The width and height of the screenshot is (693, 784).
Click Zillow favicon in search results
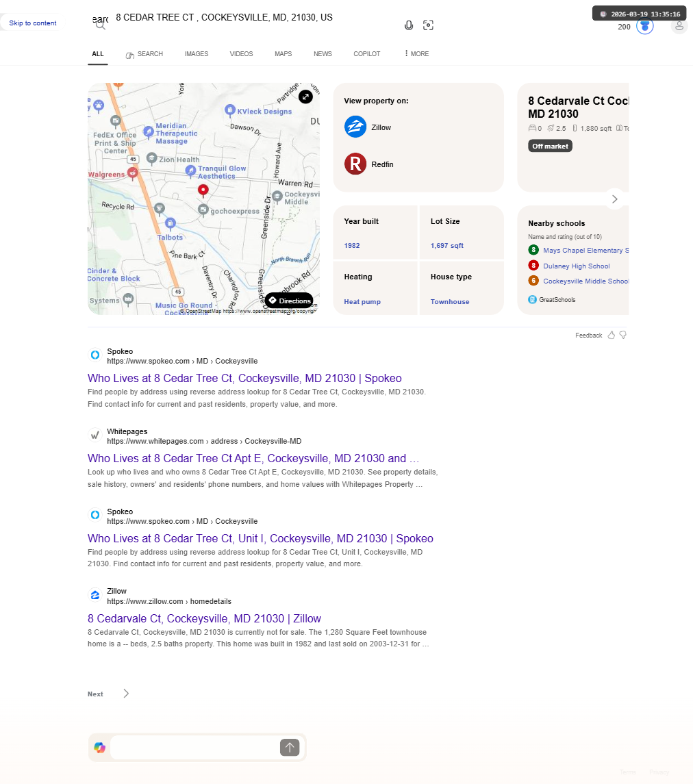point(95,595)
